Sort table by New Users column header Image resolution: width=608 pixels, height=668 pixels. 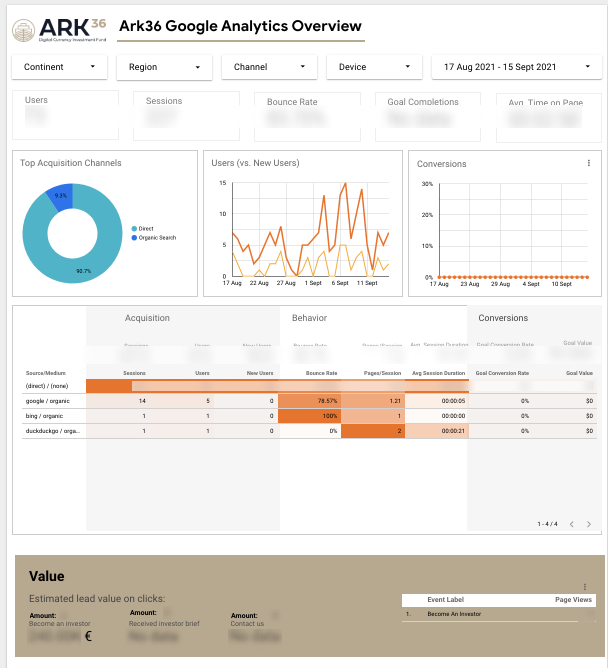point(260,373)
